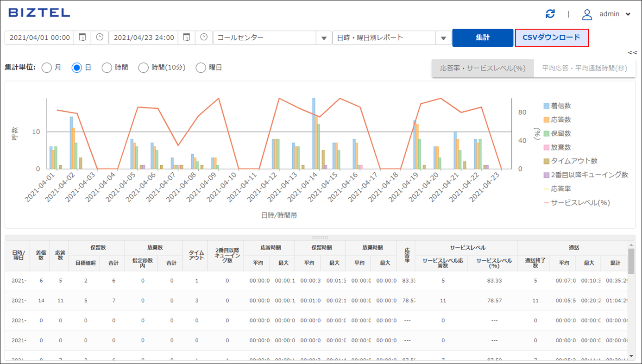Click the 応答数 column header
Screen dimensions: 642x364
tap(59, 256)
